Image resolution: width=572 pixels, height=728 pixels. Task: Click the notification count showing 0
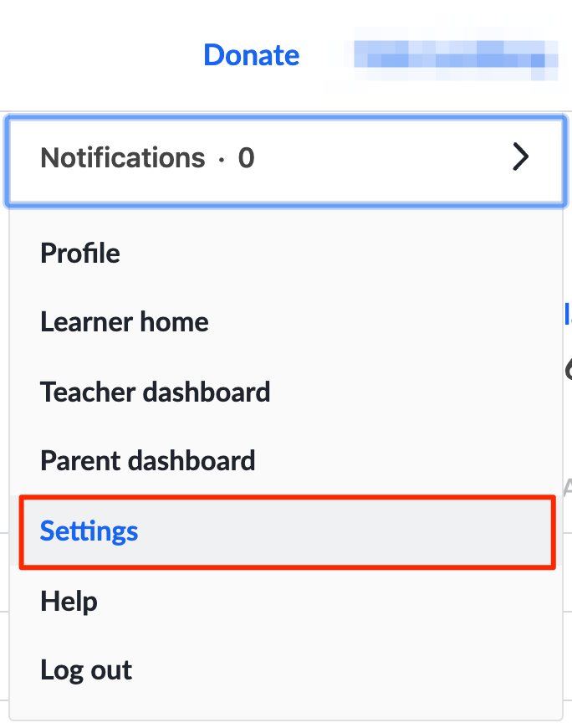pos(246,158)
